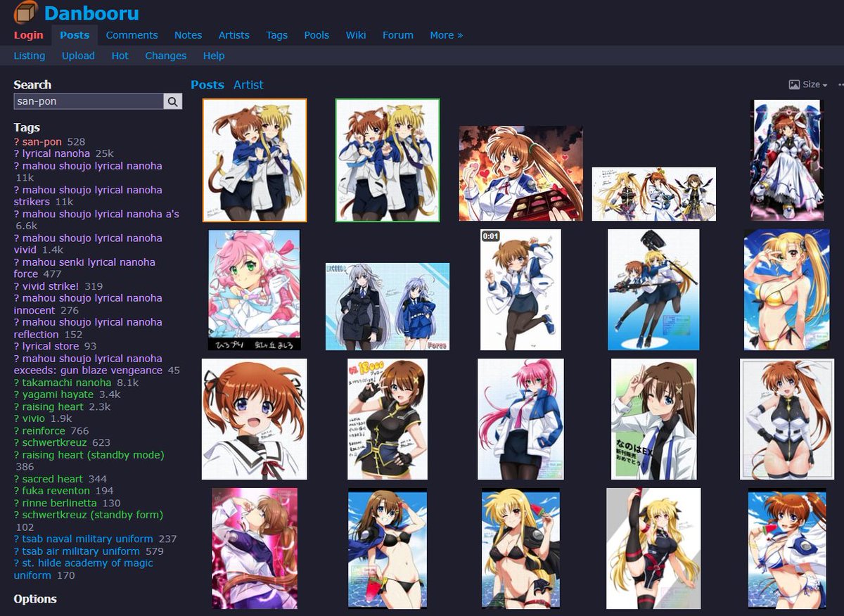
Task: Open the reinforce tag
Action: tap(44, 430)
